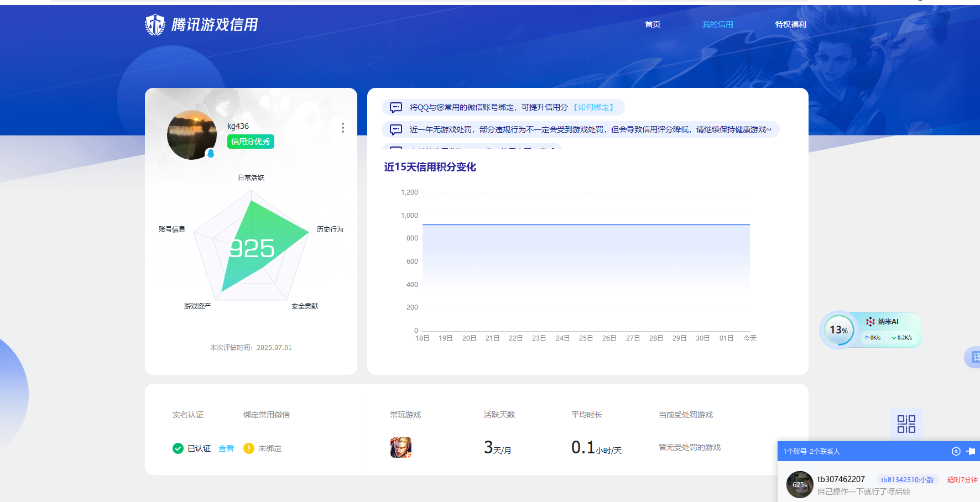Click the kg436 profile avatar
980x502 pixels.
click(192, 135)
